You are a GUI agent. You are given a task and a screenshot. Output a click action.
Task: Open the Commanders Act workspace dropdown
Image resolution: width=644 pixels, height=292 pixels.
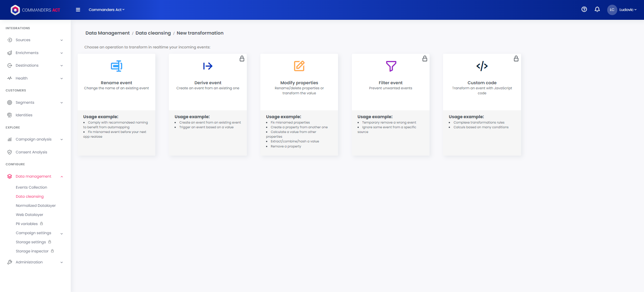tap(106, 10)
